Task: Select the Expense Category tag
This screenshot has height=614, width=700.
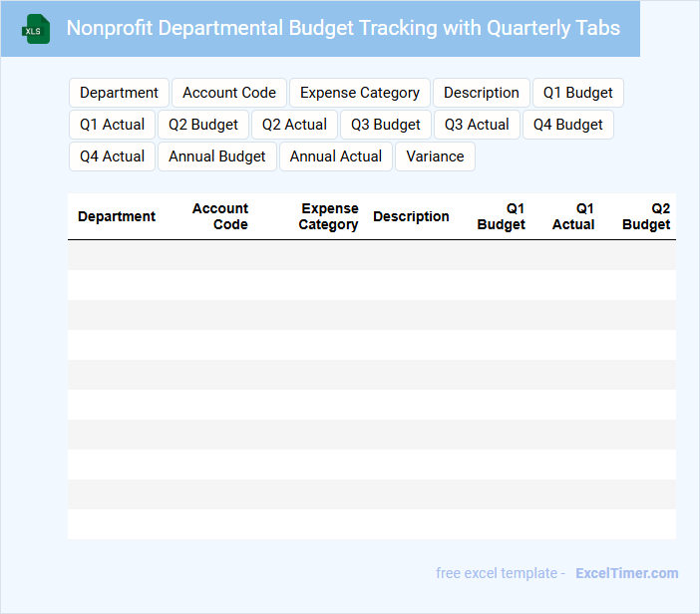Action: pyautogui.click(x=360, y=93)
